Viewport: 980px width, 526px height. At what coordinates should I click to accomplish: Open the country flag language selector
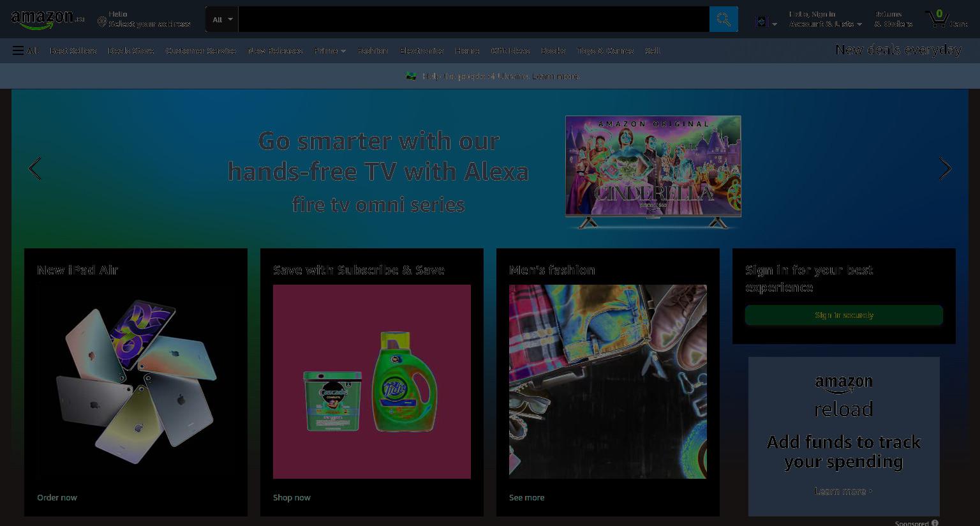pos(766,22)
